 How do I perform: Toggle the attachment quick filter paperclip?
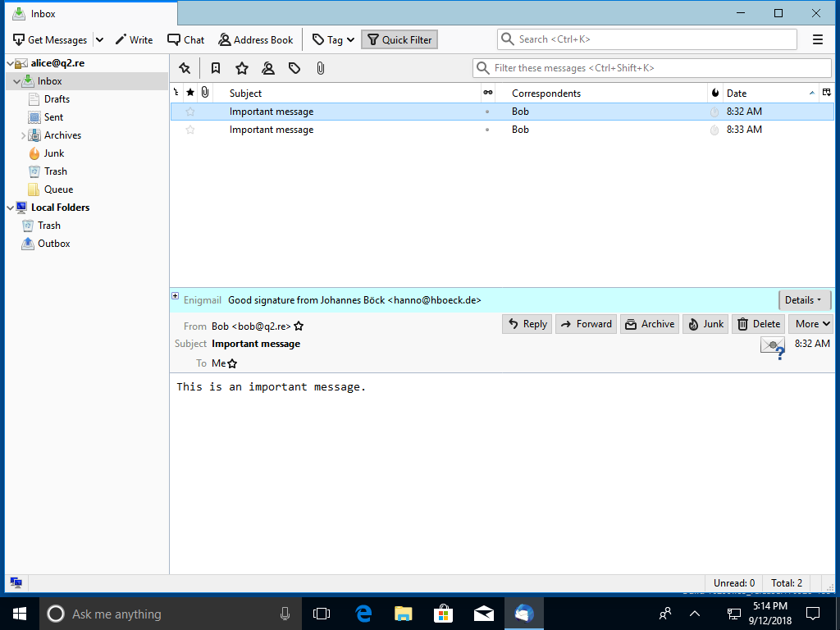[x=320, y=68]
